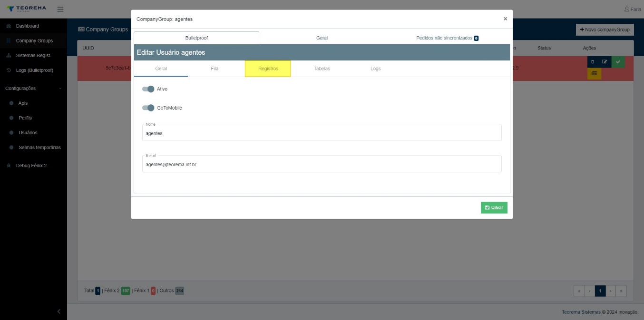Click the Novo companyGroup button
The width and height of the screenshot is (644, 320).
pyautogui.click(x=605, y=30)
